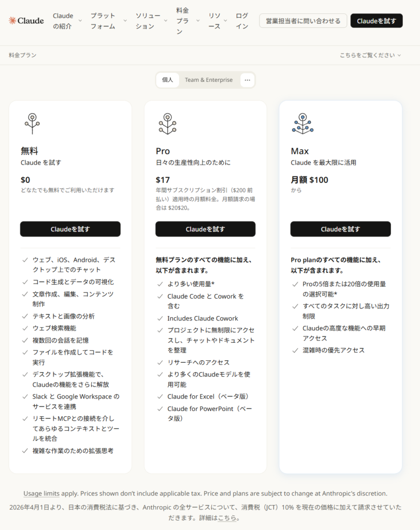This screenshot has height=530, width=420.
Task: Click the Free plan sprout icon
Action: pyautogui.click(x=32, y=124)
